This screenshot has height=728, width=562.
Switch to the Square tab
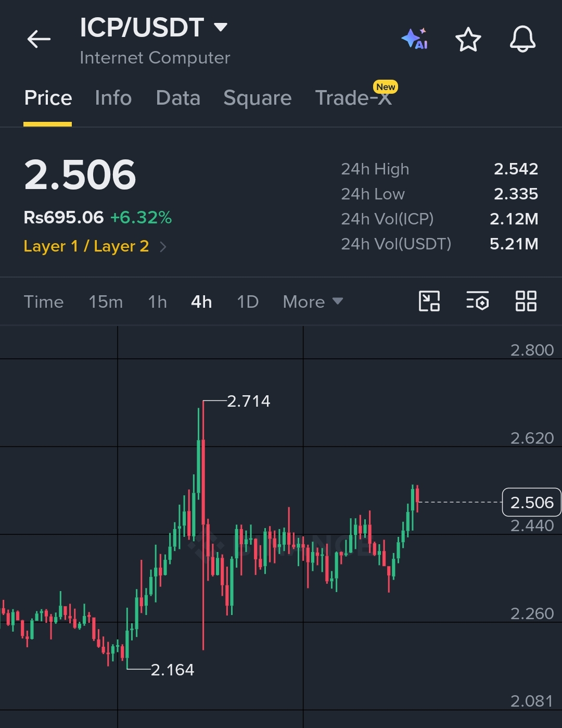coord(258,98)
